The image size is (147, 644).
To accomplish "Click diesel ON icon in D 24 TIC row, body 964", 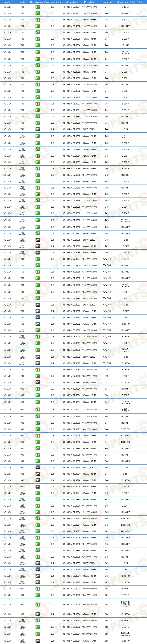I will coord(38,614).
